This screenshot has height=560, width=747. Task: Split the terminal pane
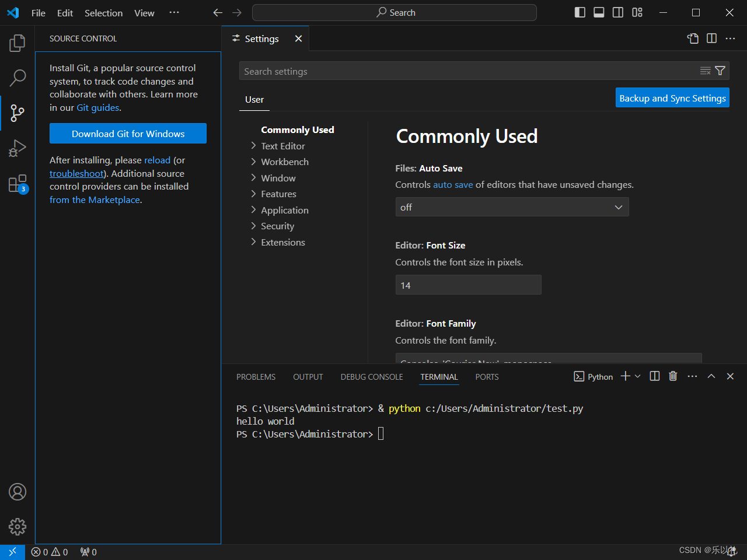point(654,376)
